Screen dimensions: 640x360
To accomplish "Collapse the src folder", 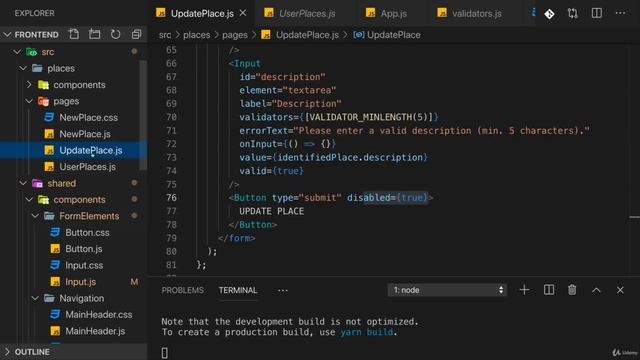I will pos(17,52).
